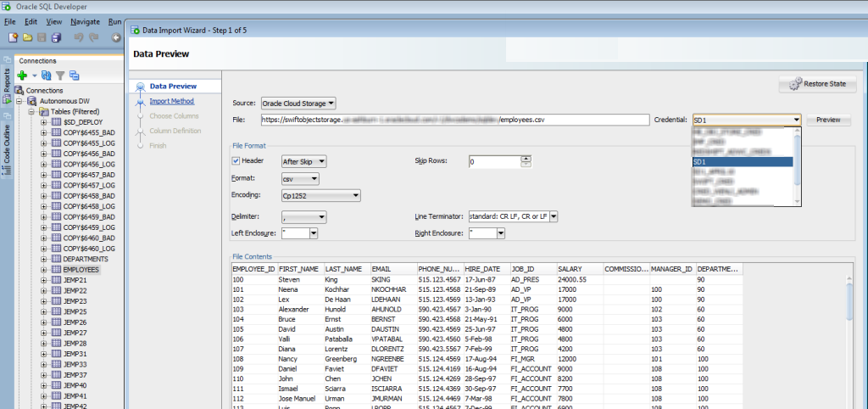Image resolution: width=868 pixels, height=409 pixels.
Task: Click the EMPLOYEES table icon
Action: click(57, 269)
